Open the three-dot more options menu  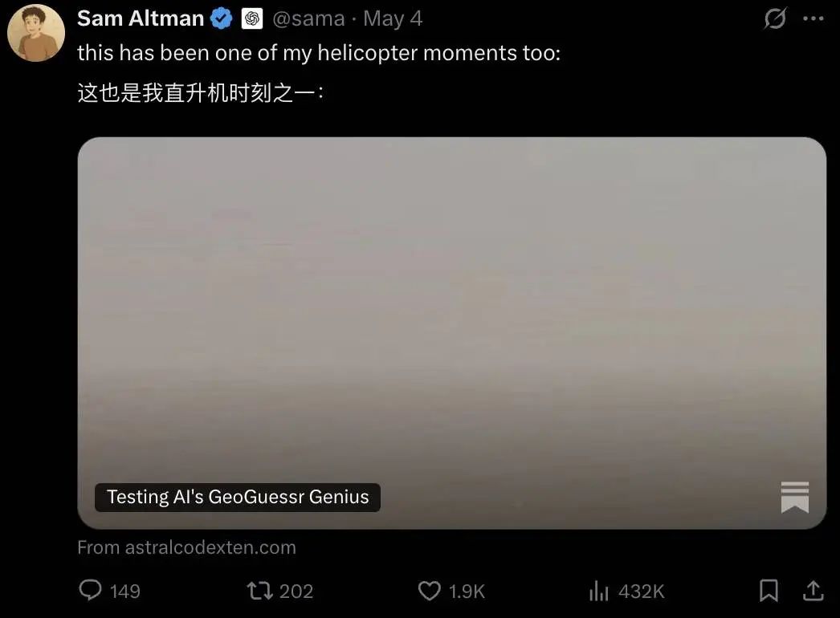(x=813, y=18)
